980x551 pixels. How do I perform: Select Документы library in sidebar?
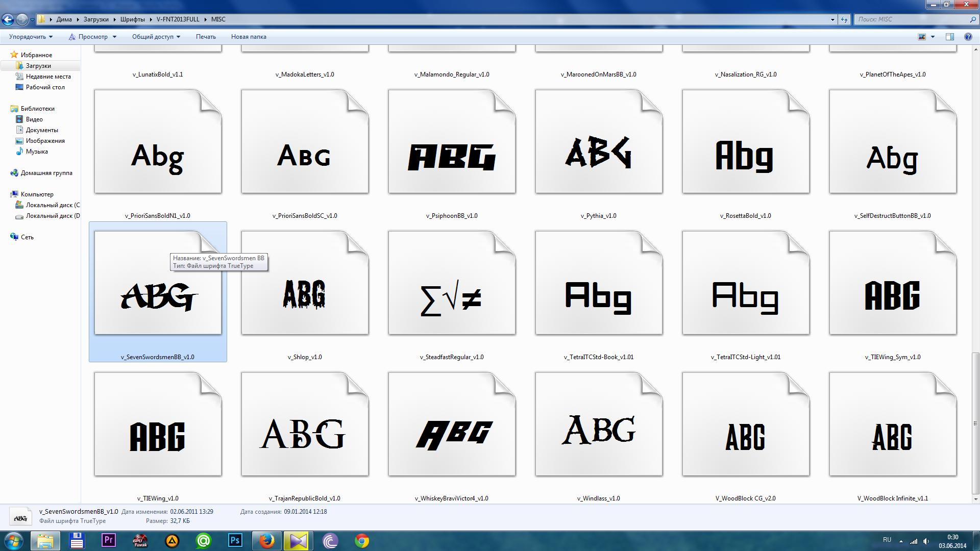pyautogui.click(x=42, y=130)
